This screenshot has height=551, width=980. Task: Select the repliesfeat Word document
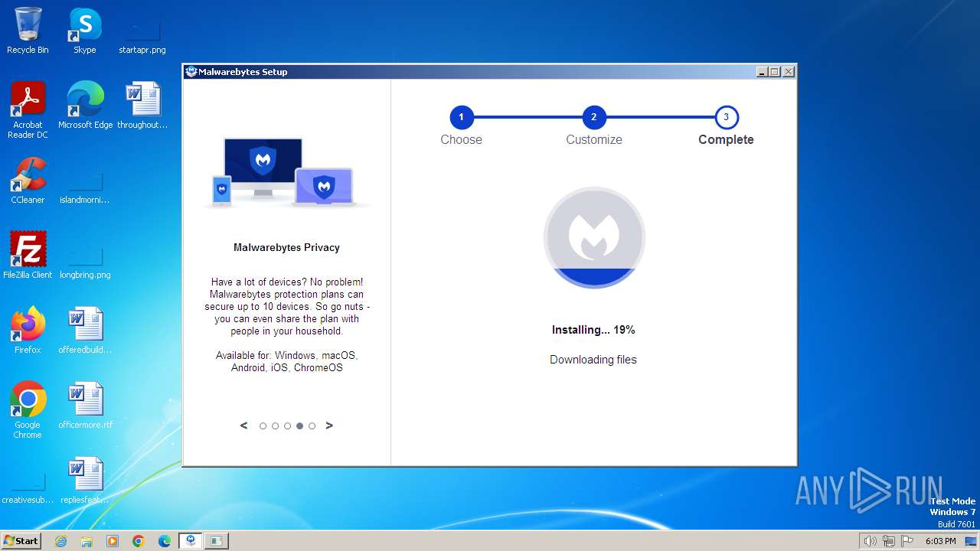85,481
